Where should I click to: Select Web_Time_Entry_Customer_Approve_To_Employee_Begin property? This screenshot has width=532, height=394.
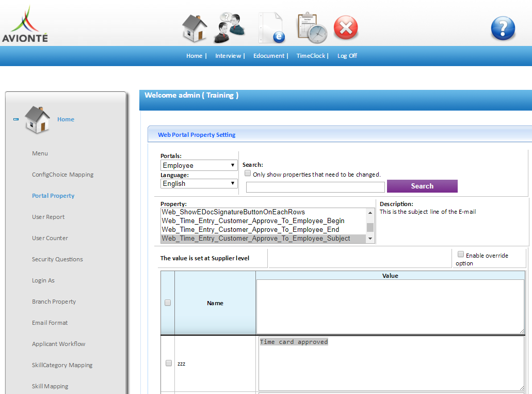pos(263,221)
